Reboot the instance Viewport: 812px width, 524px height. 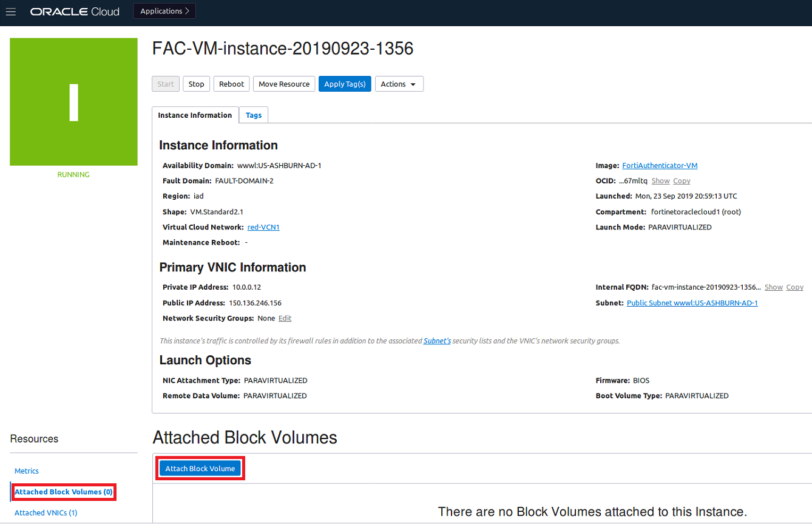[231, 84]
